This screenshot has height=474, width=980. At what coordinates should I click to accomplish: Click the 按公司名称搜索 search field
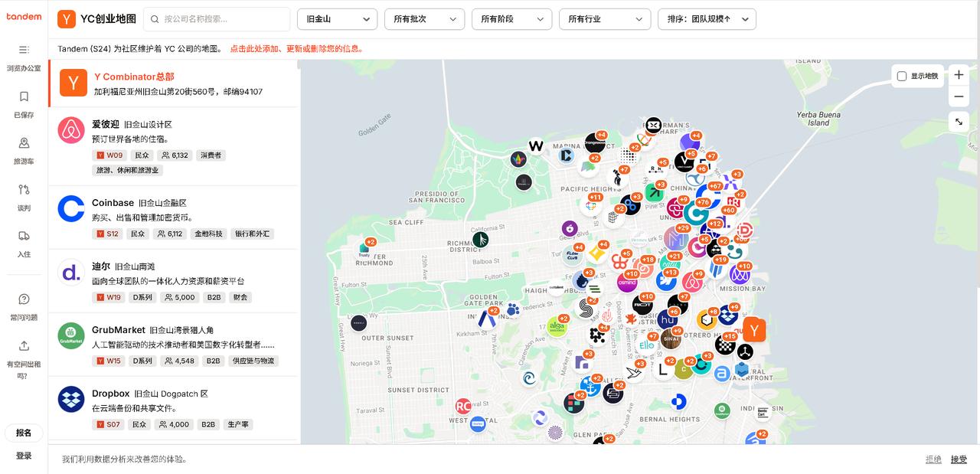pos(217,19)
